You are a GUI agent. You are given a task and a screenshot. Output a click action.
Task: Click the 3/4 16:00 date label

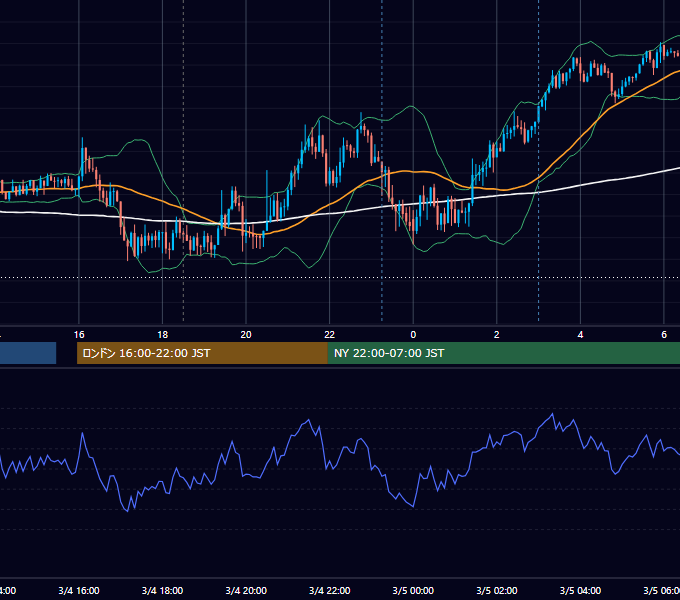(79, 591)
